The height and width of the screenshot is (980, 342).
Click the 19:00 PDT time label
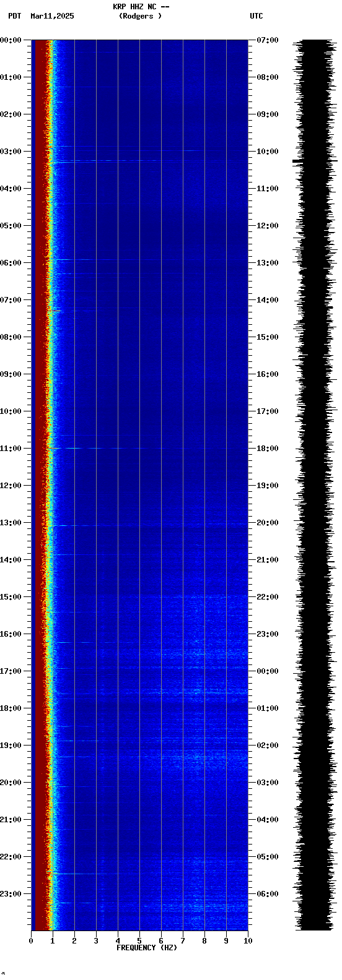11,746
